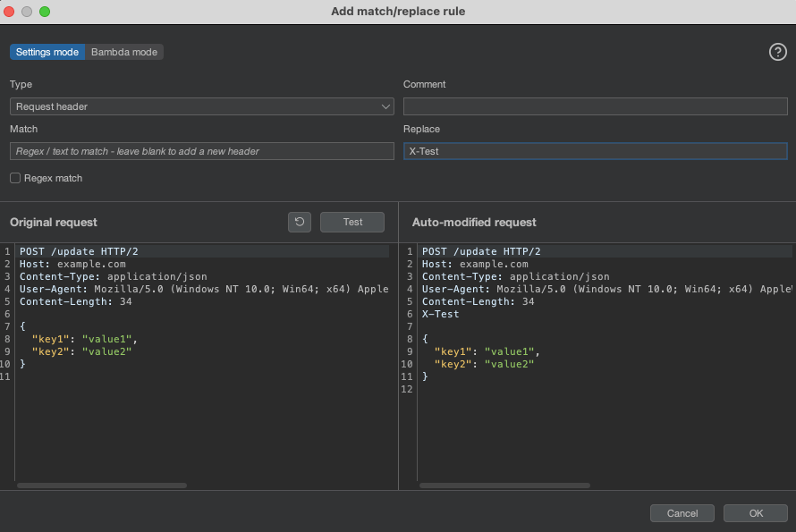Click 'POST /update HTTP/2' in Auto-modified request

[x=481, y=251]
